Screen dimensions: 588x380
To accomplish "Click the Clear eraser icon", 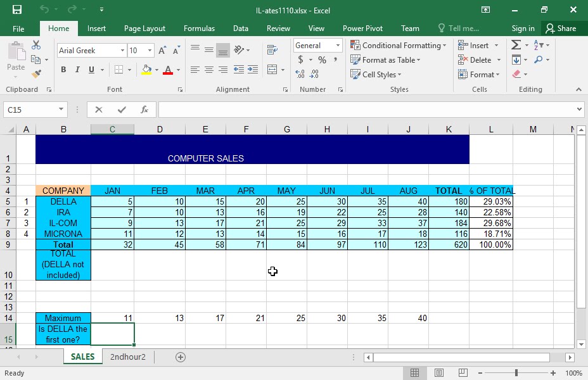I will coord(516,74).
